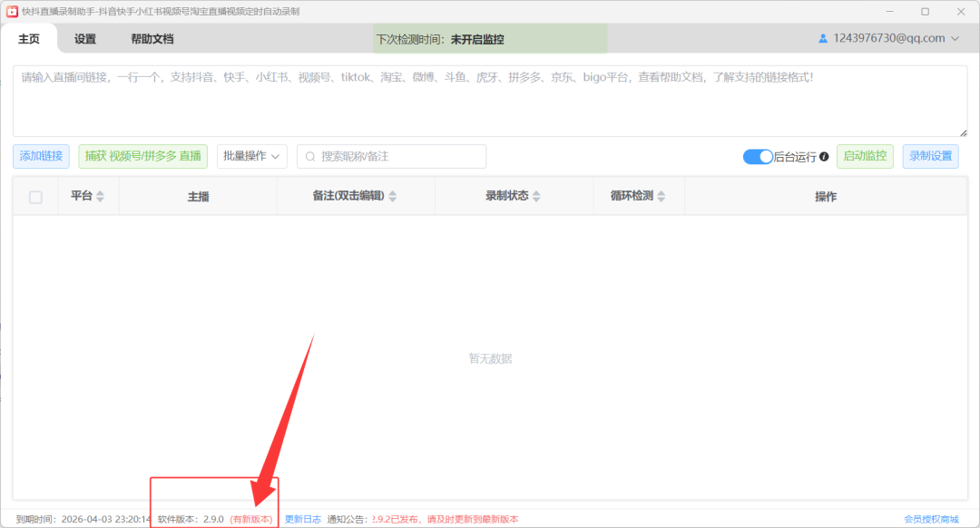Sort by 循环检测 column arrows
The image size is (980, 528).
coord(661,196)
